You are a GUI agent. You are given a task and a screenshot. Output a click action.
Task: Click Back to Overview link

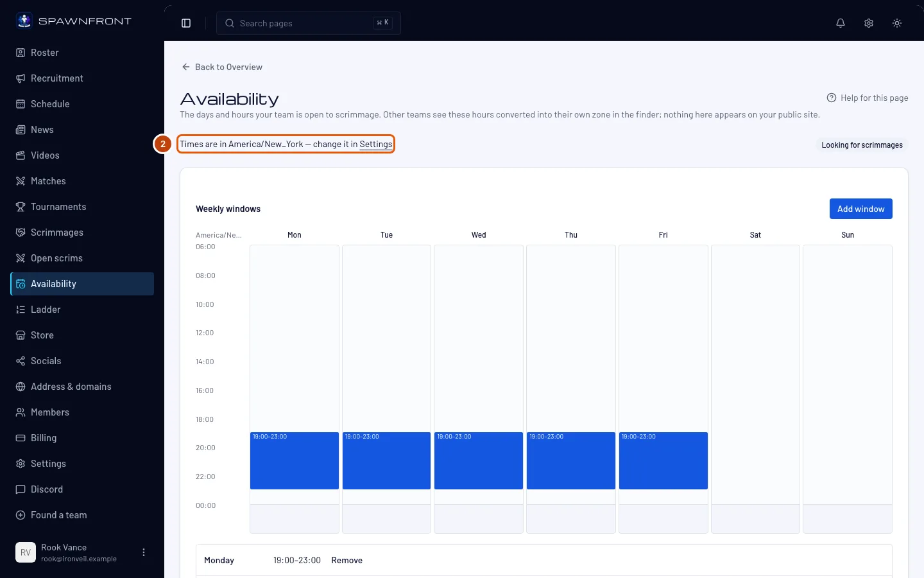point(222,67)
